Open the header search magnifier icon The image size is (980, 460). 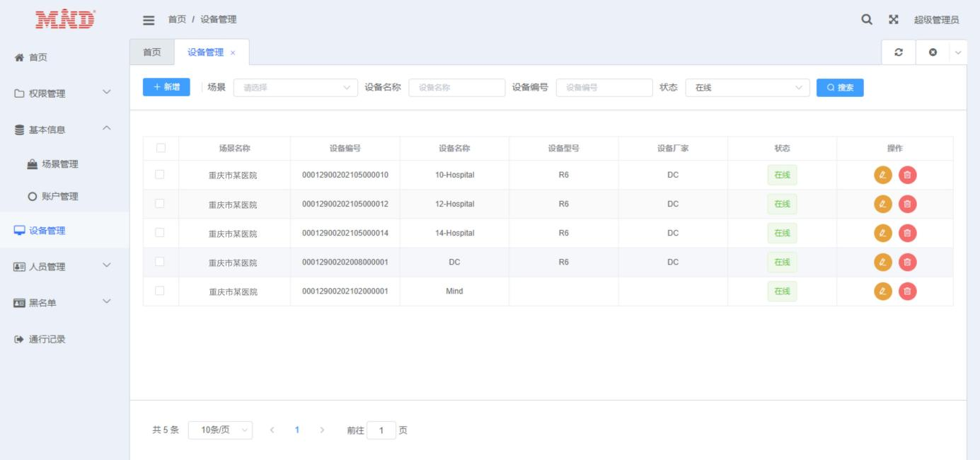click(x=866, y=20)
